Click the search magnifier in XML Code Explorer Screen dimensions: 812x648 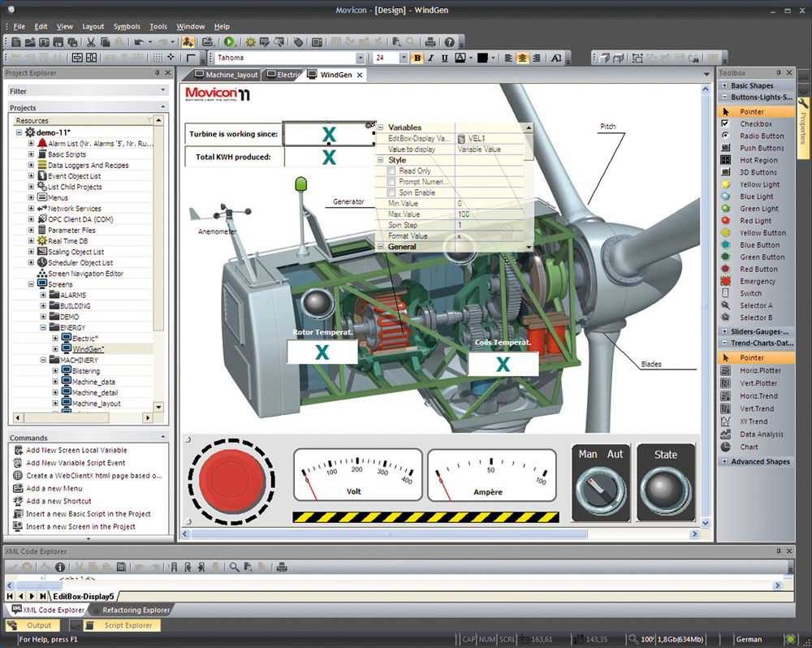click(x=234, y=567)
